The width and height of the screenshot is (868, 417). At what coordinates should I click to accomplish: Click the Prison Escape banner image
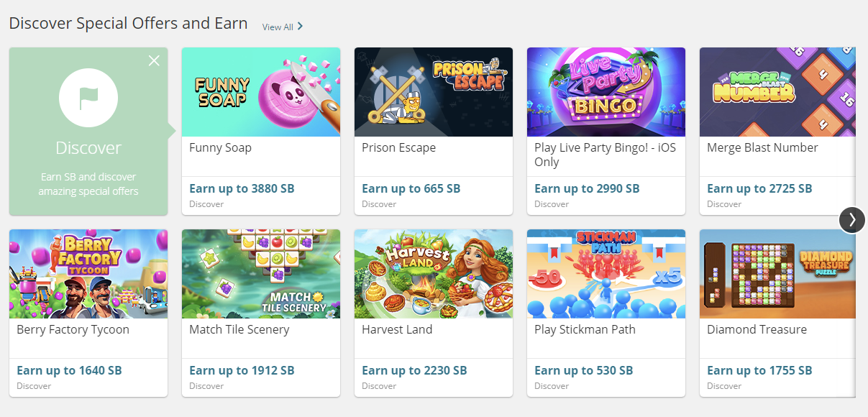[x=433, y=92]
